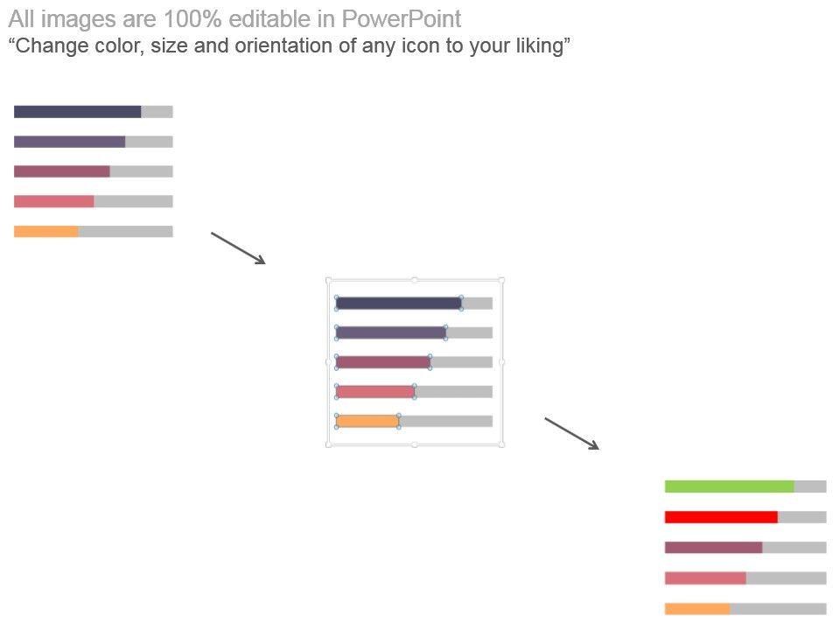840x630 pixels.
Task: Click the arrow between top-left and middle charts
Action: [238, 248]
